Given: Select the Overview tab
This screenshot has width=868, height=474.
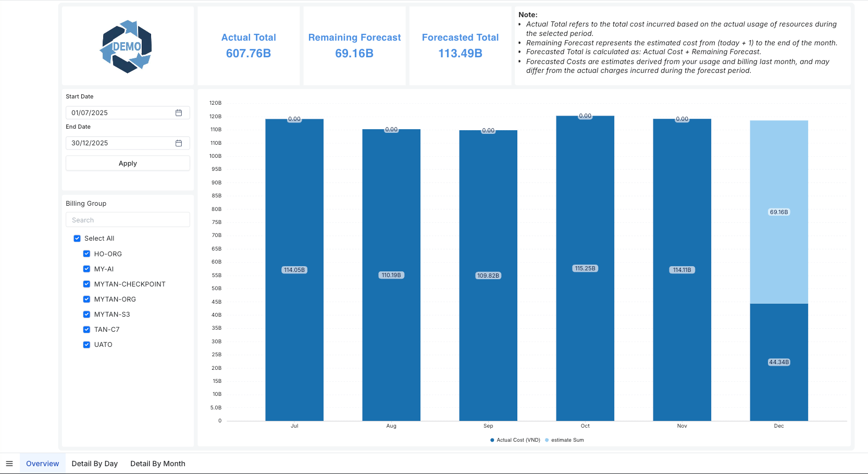Looking at the screenshot, I should (x=43, y=464).
